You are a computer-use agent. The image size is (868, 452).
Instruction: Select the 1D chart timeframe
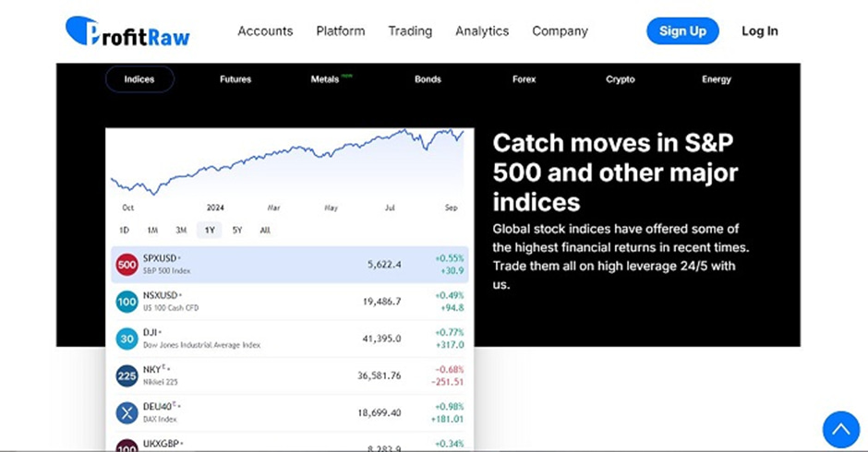coord(125,230)
